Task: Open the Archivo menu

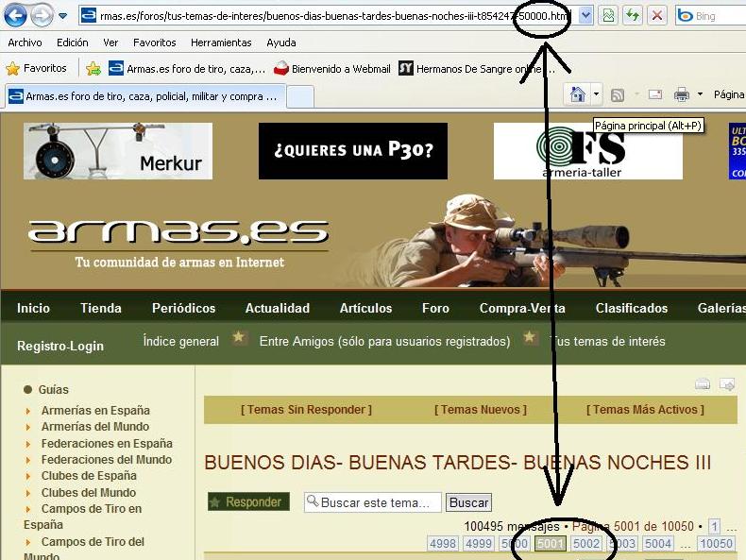Action: [x=25, y=42]
